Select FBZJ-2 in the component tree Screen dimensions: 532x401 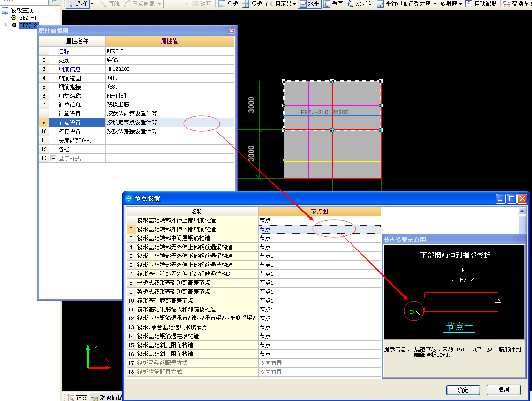[28, 25]
